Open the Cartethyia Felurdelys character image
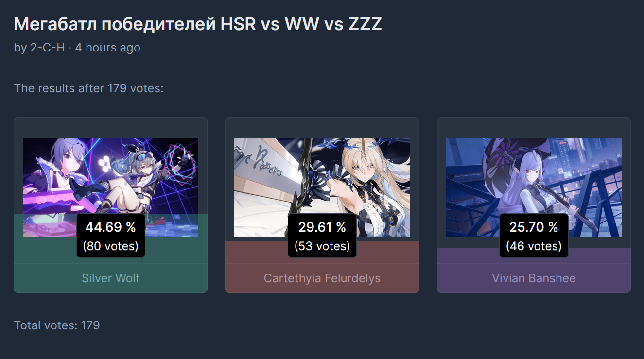This screenshot has height=359, width=644. click(322, 187)
